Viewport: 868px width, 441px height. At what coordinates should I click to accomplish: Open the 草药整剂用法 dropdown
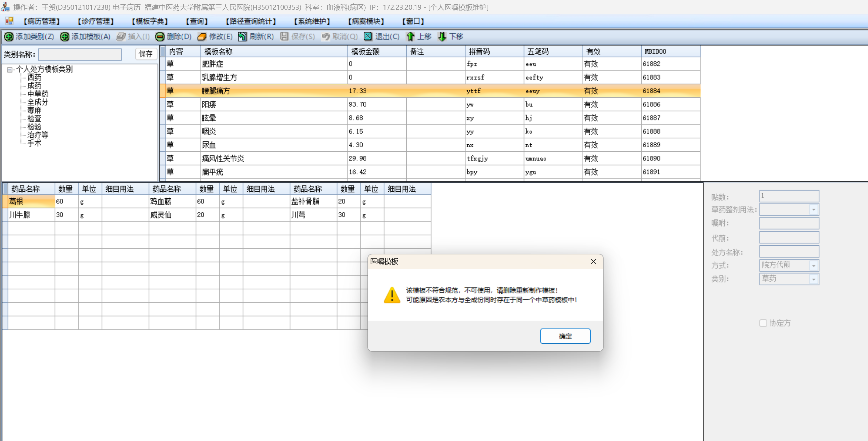click(813, 209)
